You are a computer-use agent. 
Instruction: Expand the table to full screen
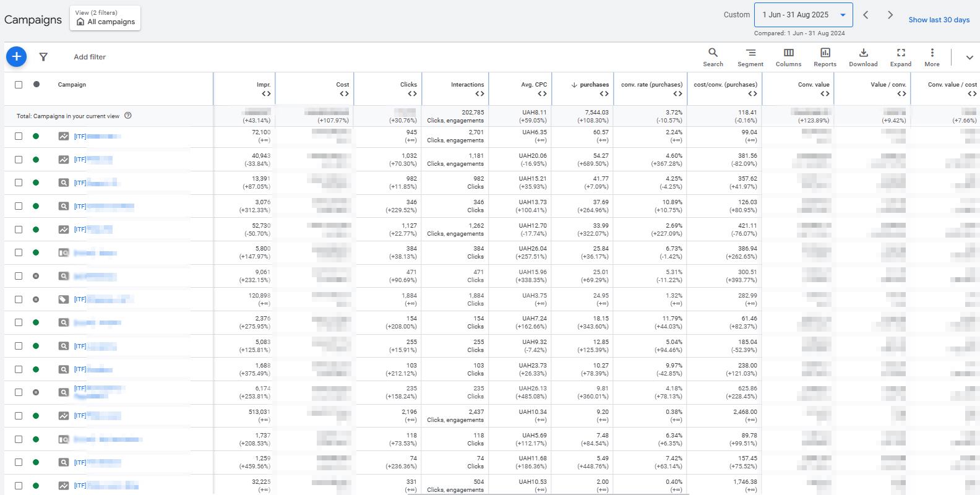tap(901, 57)
